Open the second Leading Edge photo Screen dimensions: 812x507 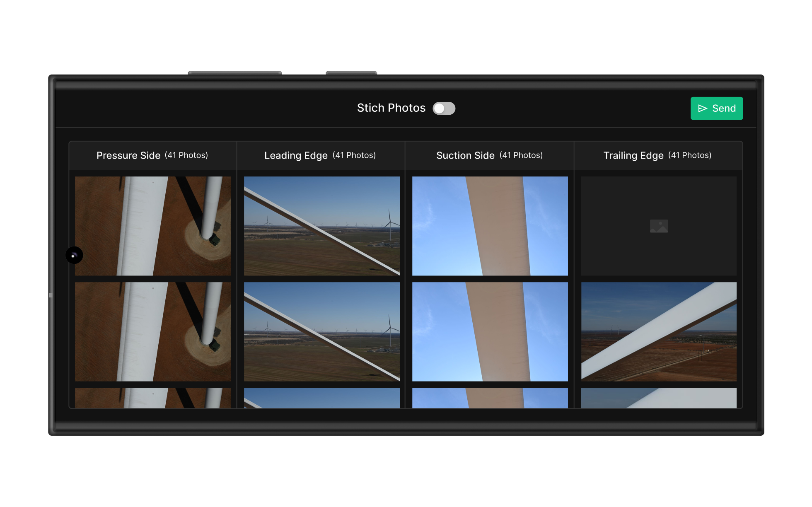(x=321, y=331)
